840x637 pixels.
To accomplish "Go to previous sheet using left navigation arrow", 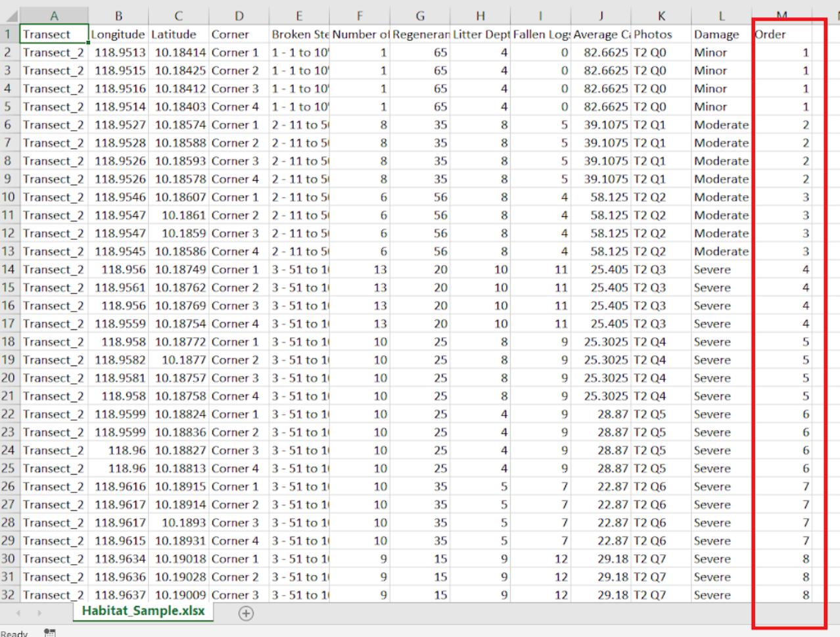I will (x=18, y=613).
